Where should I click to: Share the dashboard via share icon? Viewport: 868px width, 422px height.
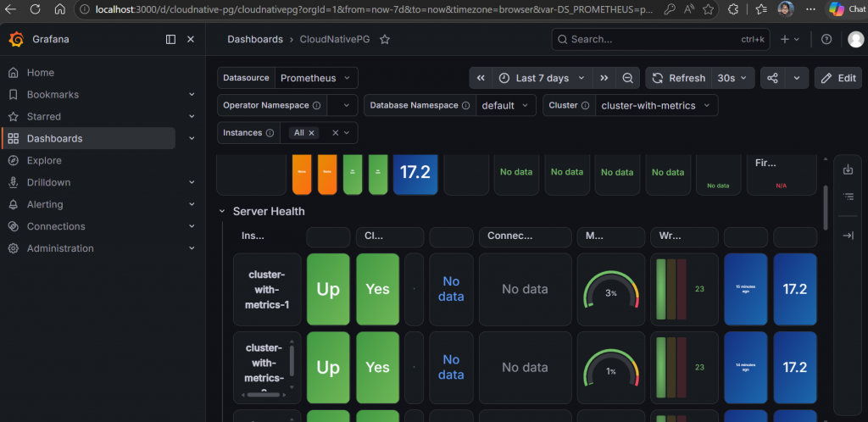pos(772,78)
